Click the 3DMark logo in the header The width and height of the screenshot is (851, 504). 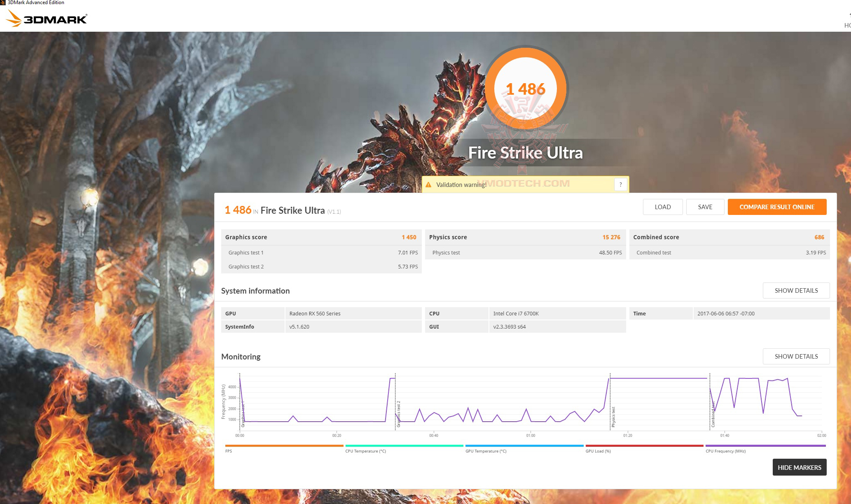point(47,18)
